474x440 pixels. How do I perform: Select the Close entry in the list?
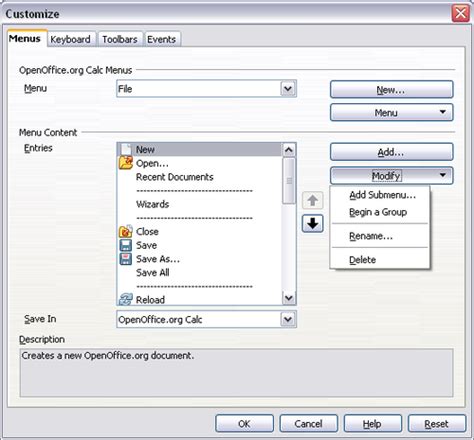(x=199, y=231)
